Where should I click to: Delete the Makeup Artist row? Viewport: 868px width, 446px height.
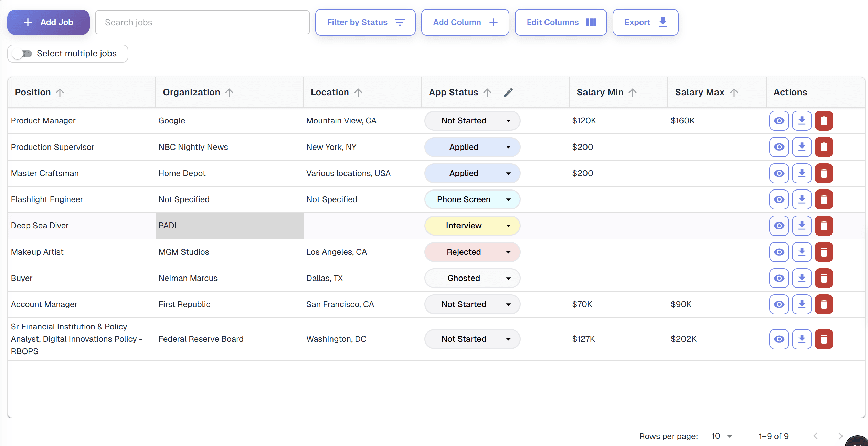coord(824,252)
